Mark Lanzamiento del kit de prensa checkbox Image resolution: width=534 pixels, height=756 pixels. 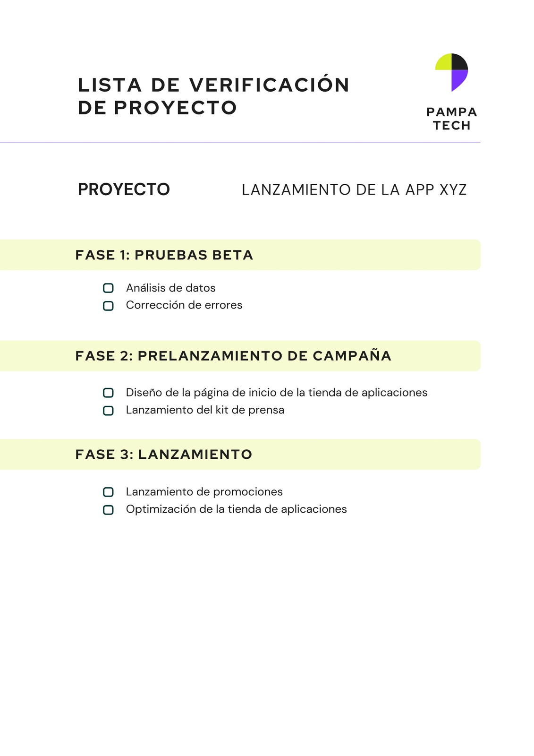(108, 411)
